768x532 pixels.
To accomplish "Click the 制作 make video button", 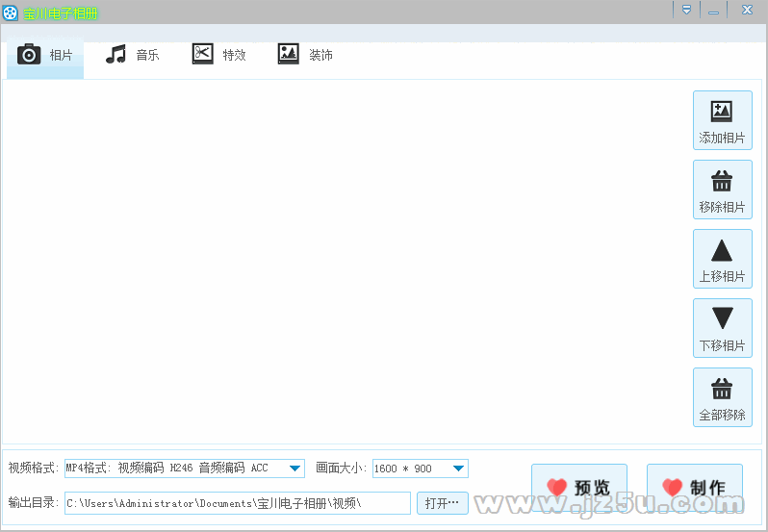I will (x=695, y=488).
